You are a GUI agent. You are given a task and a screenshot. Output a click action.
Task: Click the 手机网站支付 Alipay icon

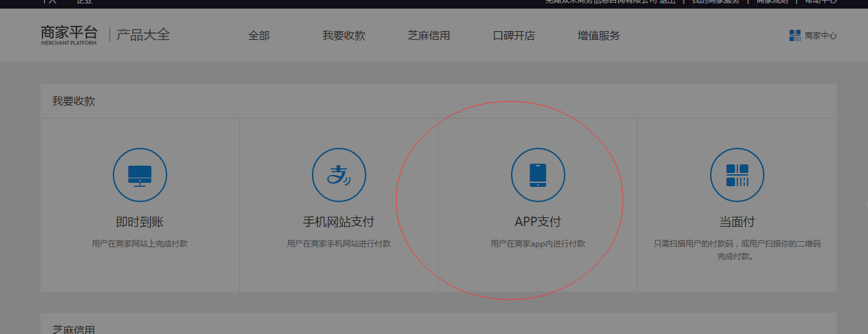pyautogui.click(x=339, y=175)
